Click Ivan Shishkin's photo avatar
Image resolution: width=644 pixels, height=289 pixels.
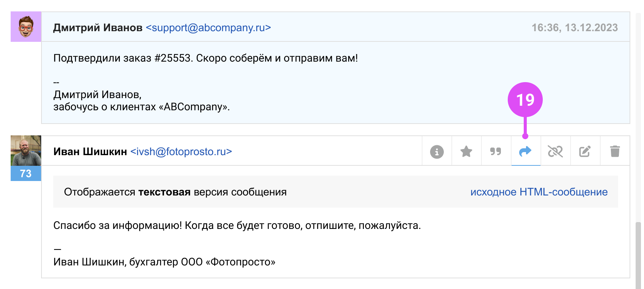[26, 151]
